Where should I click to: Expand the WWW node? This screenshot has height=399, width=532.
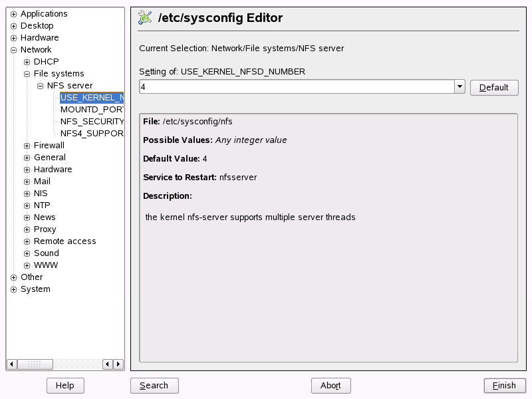[27, 265]
